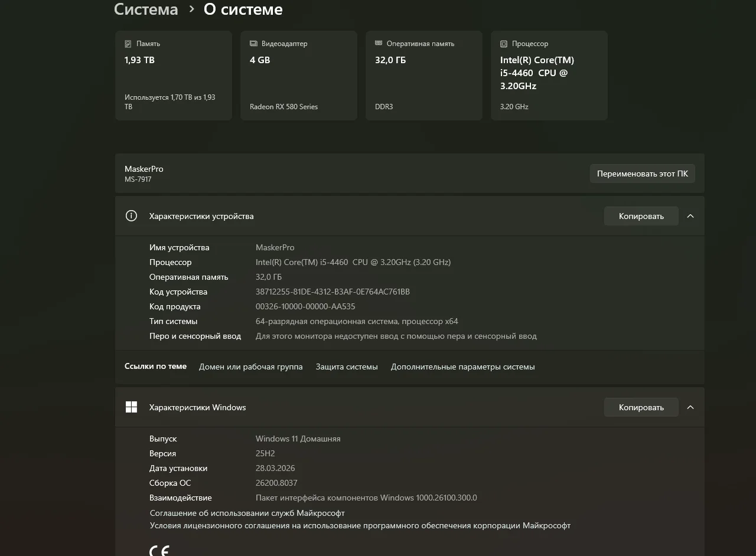This screenshot has height=556, width=756.
Task: Click the Используется 1,70 ТВ usage text
Action: click(170, 102)
